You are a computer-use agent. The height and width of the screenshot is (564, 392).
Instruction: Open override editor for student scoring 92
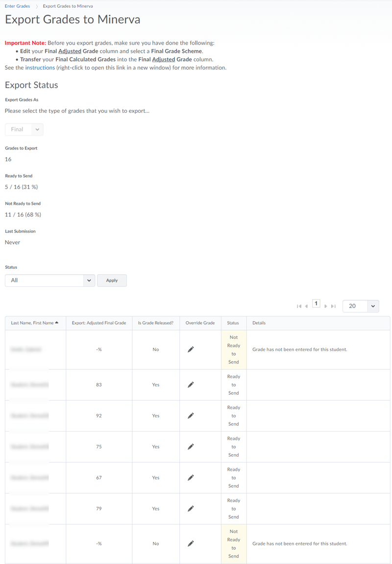190,415
